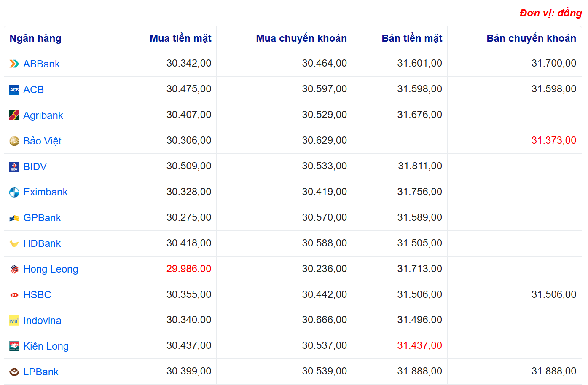Open the Eximbank link
Image resolution: width=588 pixels, height=385 pixels.
45,192
